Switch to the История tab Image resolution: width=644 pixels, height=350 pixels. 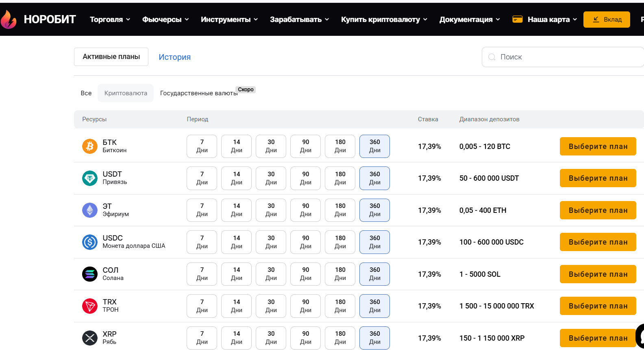[174, 57]
